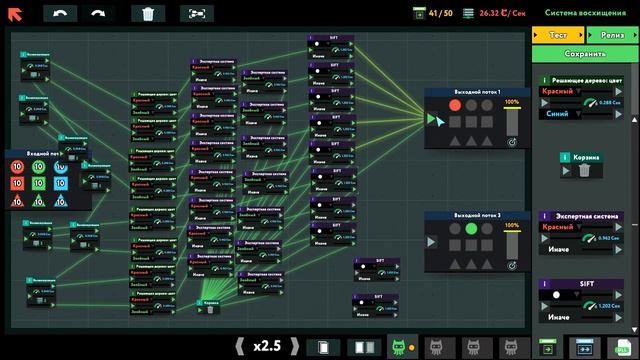Click the Тест tab
640x360 pixels.
558,35
